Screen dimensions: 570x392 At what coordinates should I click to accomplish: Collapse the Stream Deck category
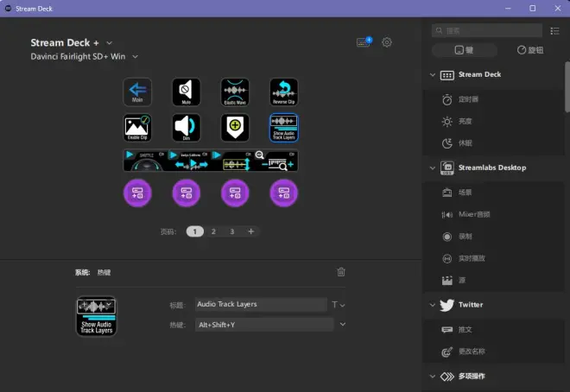point(432,75)
